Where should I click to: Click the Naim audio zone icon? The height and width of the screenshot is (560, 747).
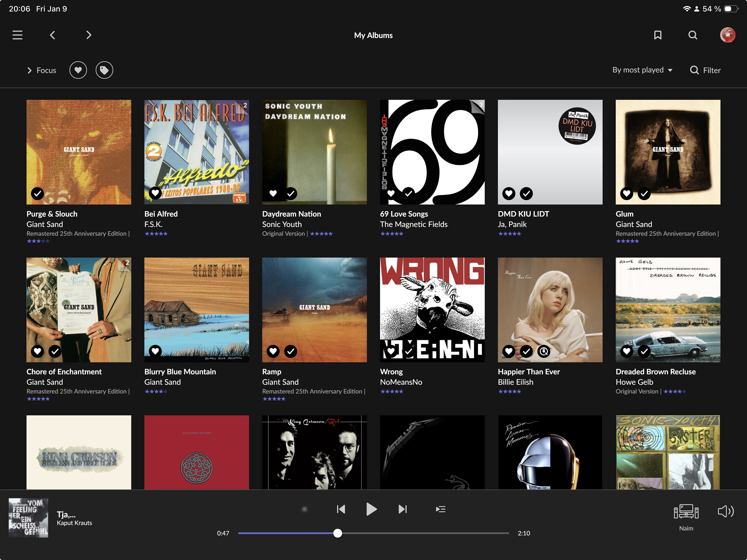686,512
